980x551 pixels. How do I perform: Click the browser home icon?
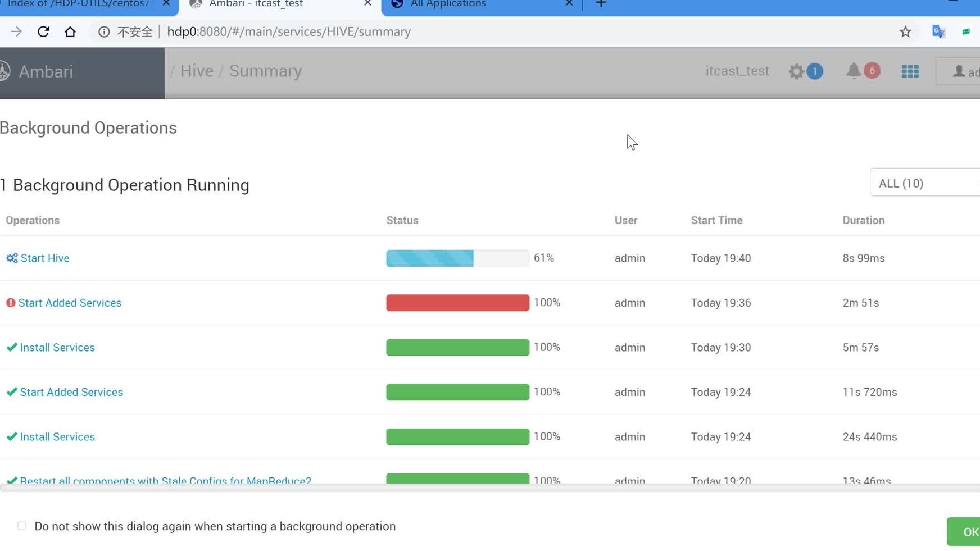tap(70, 31)
